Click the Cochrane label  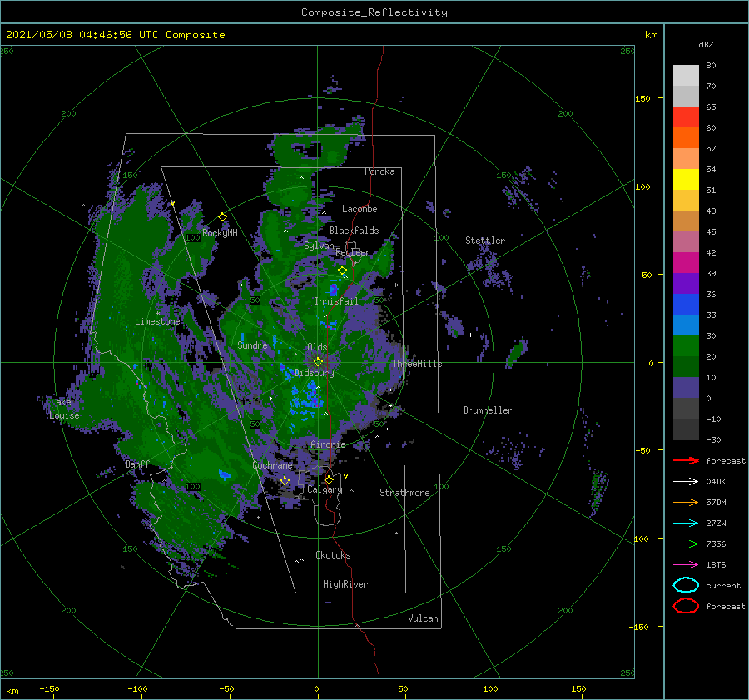(272, 465)
